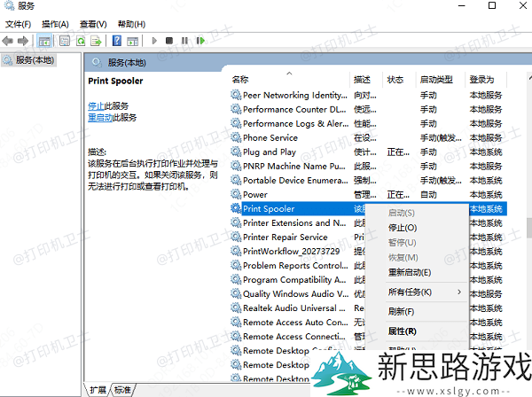
Task: Click gear icon of PrintWorkflow_20273729 row
Action: click(x=236, y=251)
